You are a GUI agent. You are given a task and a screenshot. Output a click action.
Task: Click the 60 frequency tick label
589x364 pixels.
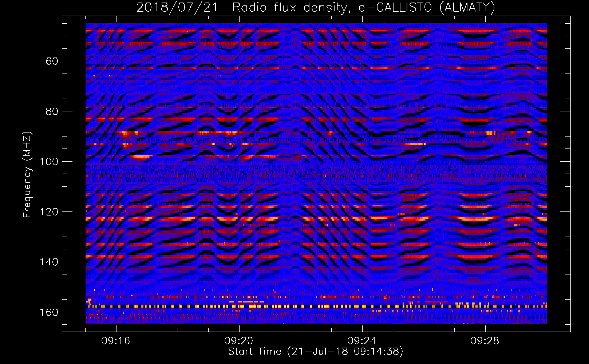[x=52, y=61]
